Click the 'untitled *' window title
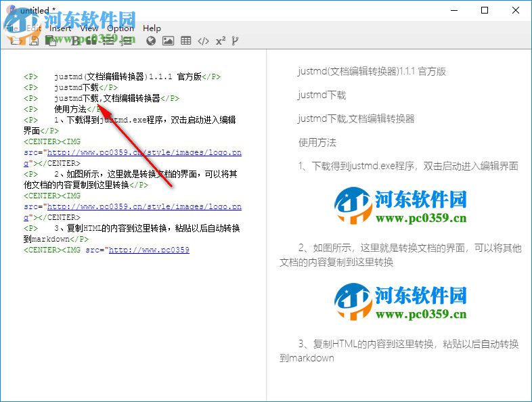 [38, 11]
